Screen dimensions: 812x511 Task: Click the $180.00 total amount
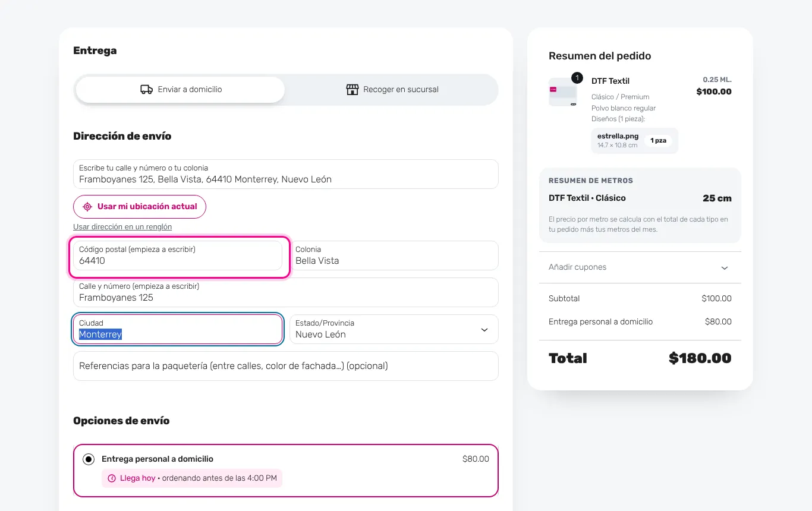click(x=700, y=358)
